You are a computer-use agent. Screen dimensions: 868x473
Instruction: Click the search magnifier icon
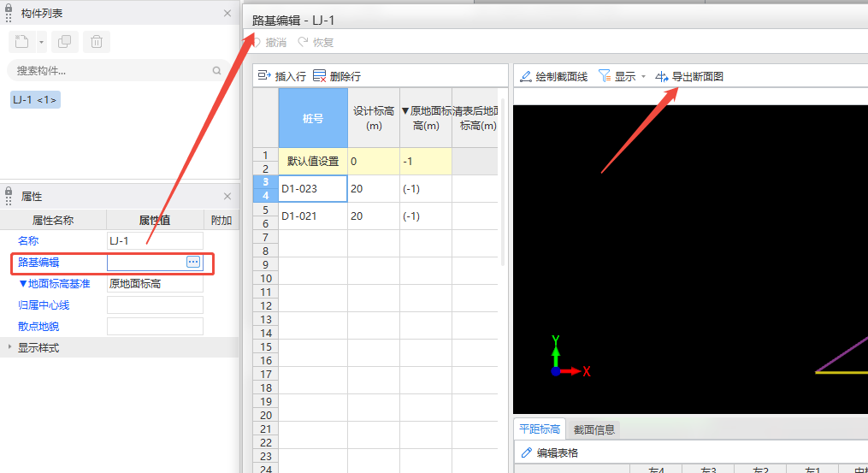coord(217,70)
